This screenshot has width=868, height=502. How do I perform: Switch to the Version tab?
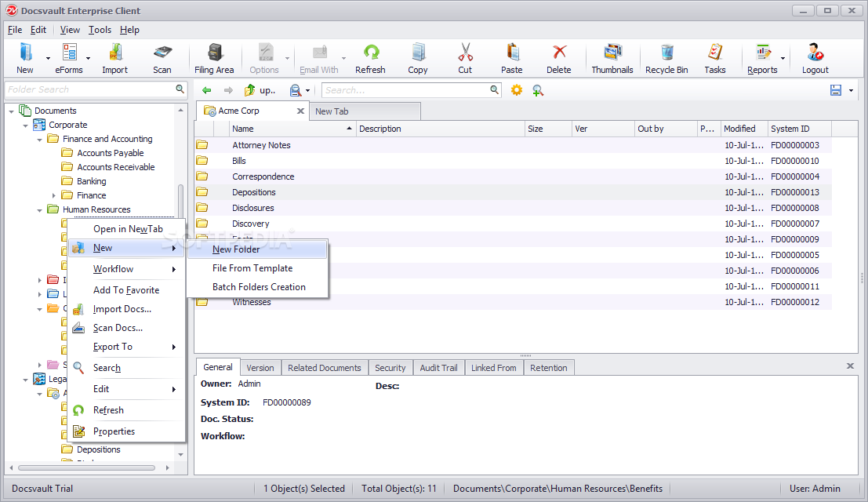(x=260, y=368)
